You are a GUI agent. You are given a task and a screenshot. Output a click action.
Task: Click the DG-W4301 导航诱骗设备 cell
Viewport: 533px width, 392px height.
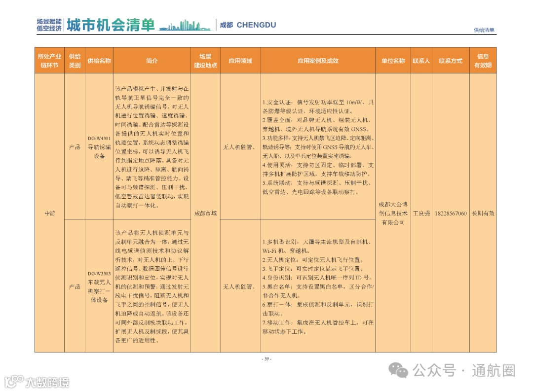[99, 147]
